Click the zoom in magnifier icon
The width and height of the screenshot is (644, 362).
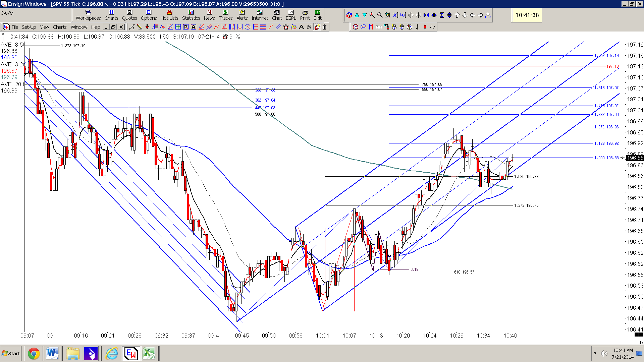(372, 15)
